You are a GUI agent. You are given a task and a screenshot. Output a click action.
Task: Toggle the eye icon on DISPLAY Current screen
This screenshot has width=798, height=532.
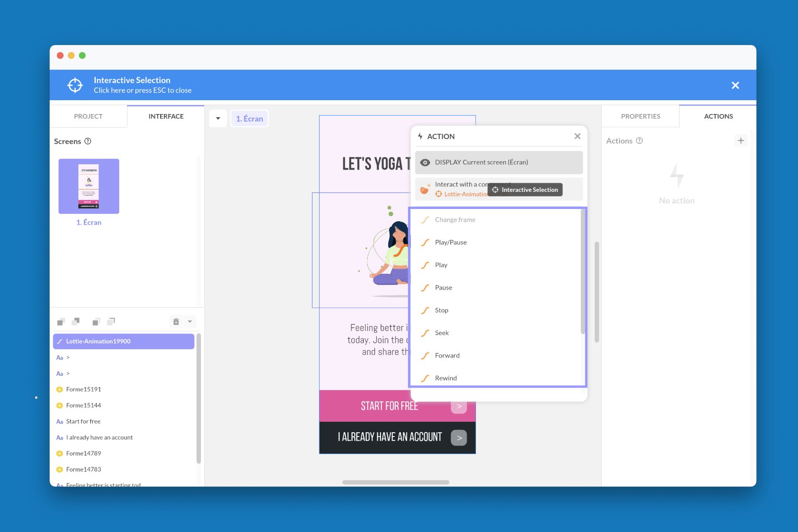pyautogui.click(x=426, y=162)
